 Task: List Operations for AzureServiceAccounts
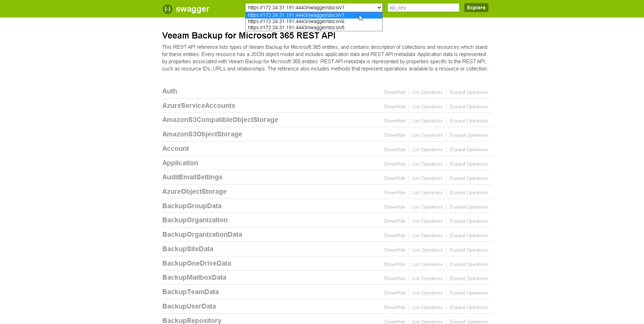pos(427,107)
